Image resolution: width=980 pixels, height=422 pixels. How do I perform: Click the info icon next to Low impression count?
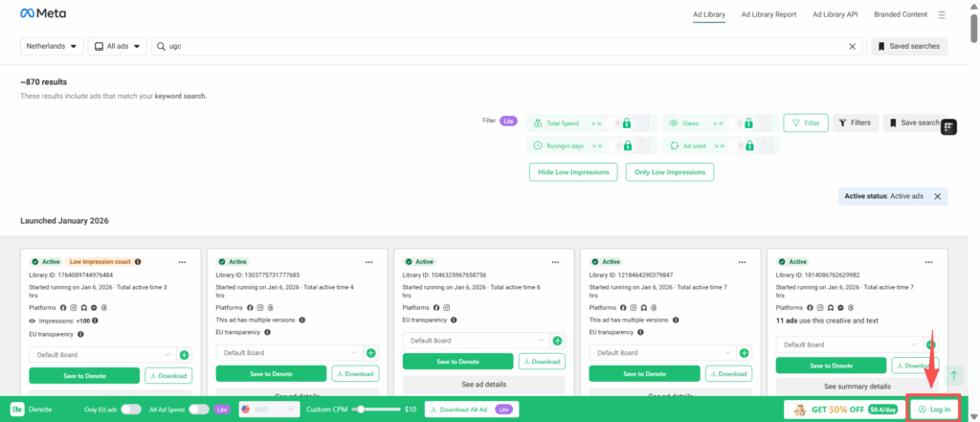click(138, 261)
